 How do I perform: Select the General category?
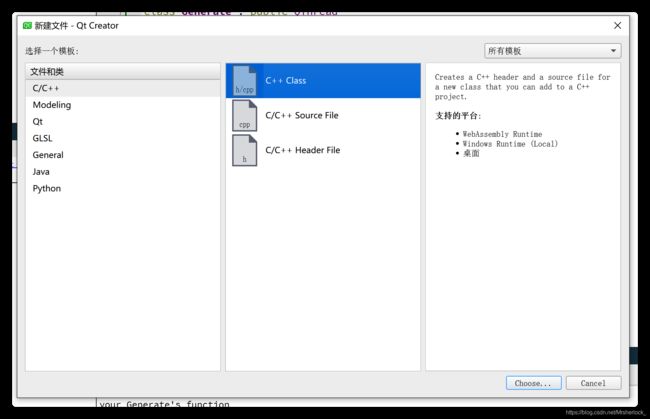pyautogui.click(x=123, y=155)
